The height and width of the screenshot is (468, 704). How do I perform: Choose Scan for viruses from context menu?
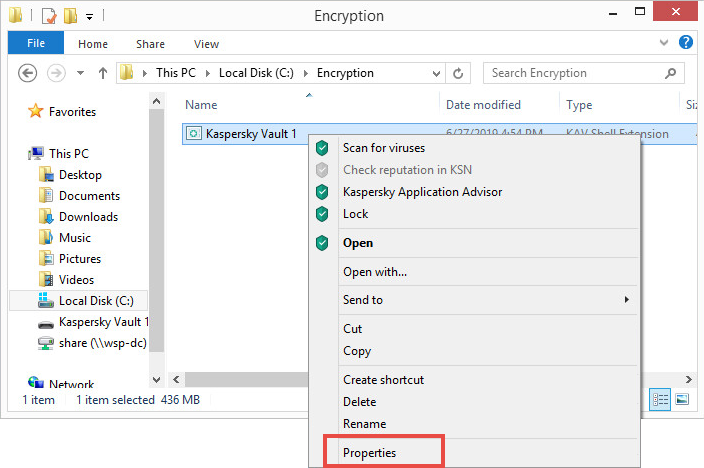pos(474,148)
